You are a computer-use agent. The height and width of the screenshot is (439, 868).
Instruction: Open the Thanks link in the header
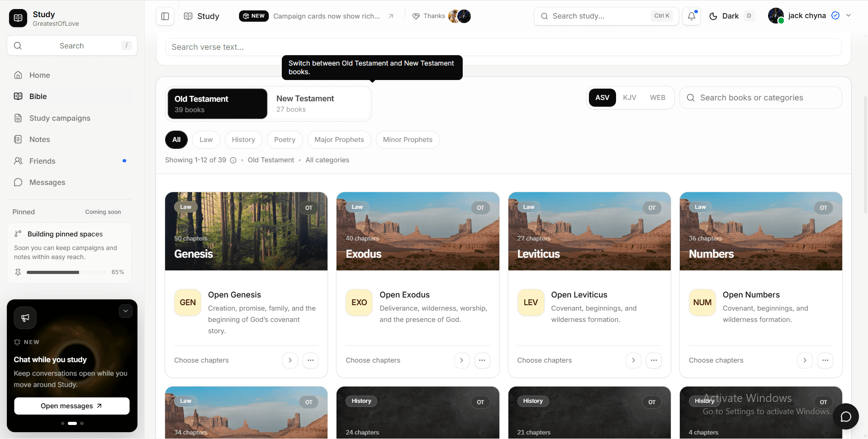(x=429, y=16)
